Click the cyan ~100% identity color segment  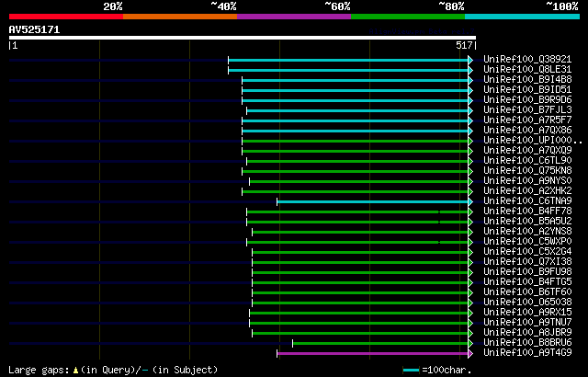(523, 17)
